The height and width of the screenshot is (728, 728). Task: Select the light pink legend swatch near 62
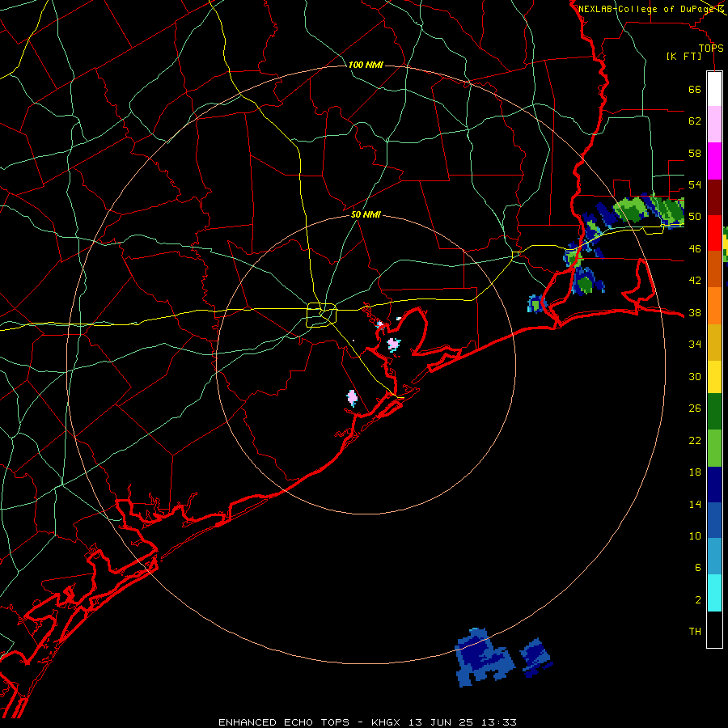point(714,124)
